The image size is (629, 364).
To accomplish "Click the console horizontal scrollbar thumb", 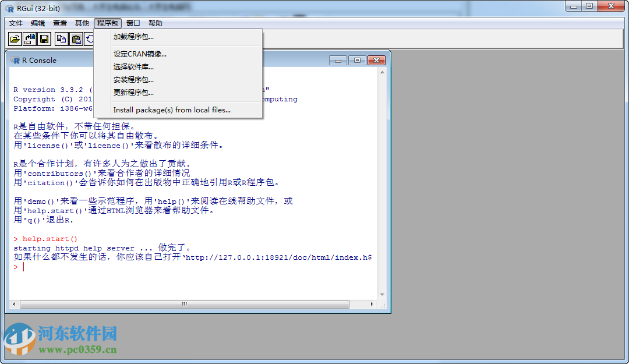I will 185,304.
